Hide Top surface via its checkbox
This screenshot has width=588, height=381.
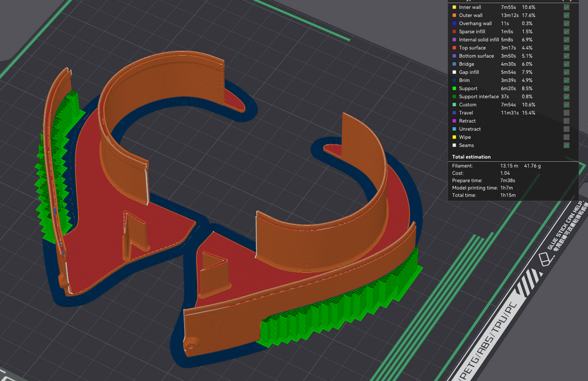click(x=566, y=48)
